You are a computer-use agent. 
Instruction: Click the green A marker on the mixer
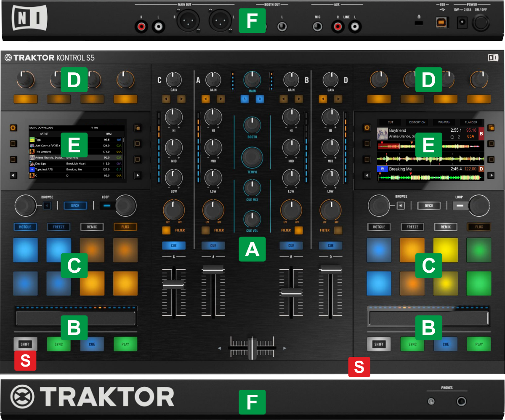[252, 250]
